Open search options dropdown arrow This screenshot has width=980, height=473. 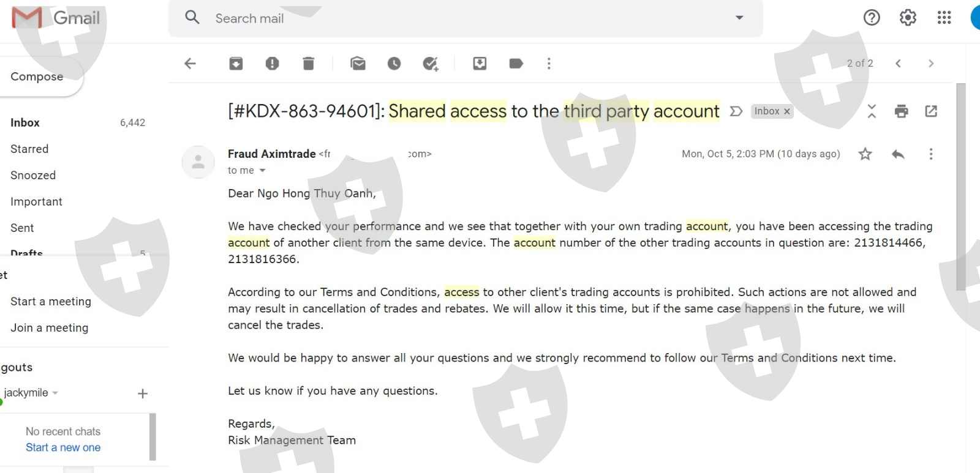(x=739, y=18)
